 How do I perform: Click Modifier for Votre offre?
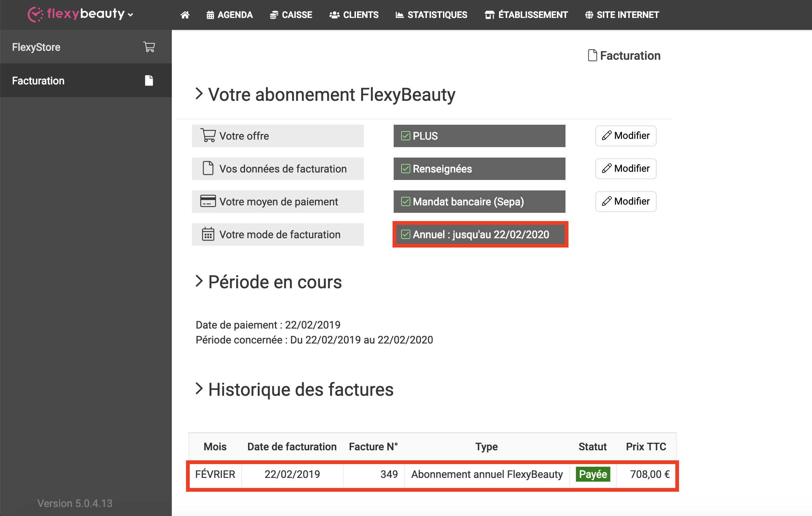click(x=626, y=136)
